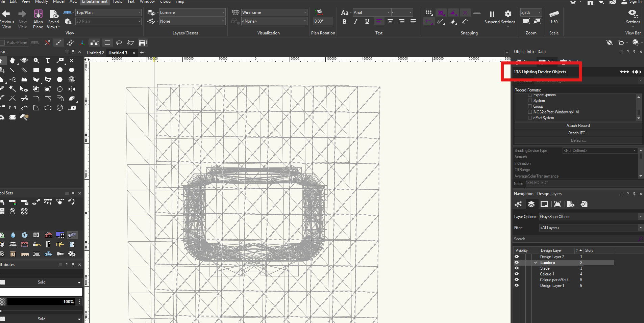
Task: Open Saved Views
Action: click(x=53, y=15)
